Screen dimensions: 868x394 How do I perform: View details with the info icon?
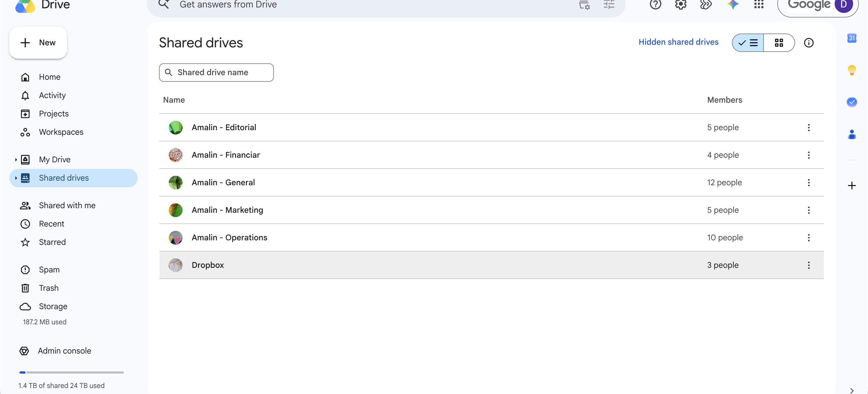pyautogui.click(x=809, y=43)
